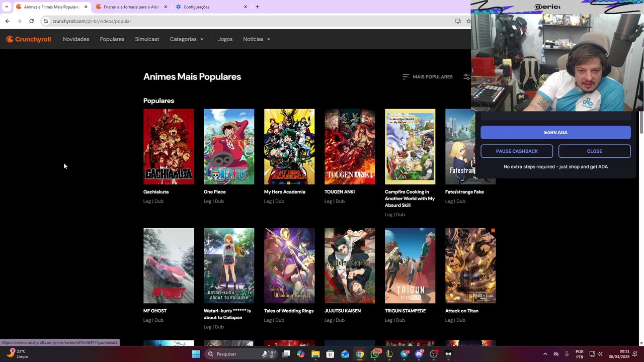The image size is (644, 362).
Task: Open the Fate/strange Fake poster
Action: [460, 147]
